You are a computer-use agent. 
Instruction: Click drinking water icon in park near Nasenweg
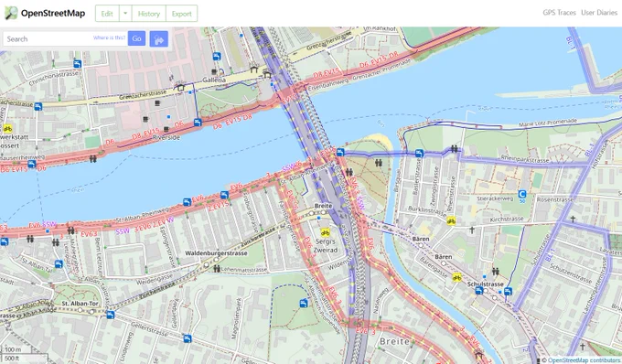[x=304, y=304]
